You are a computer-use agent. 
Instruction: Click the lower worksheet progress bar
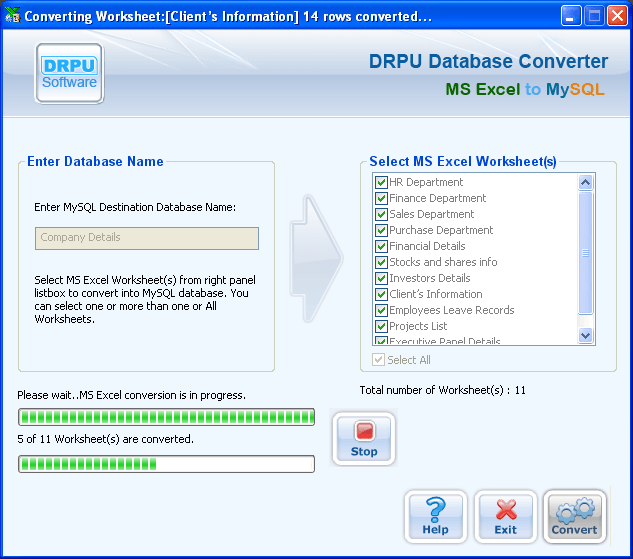166,464
